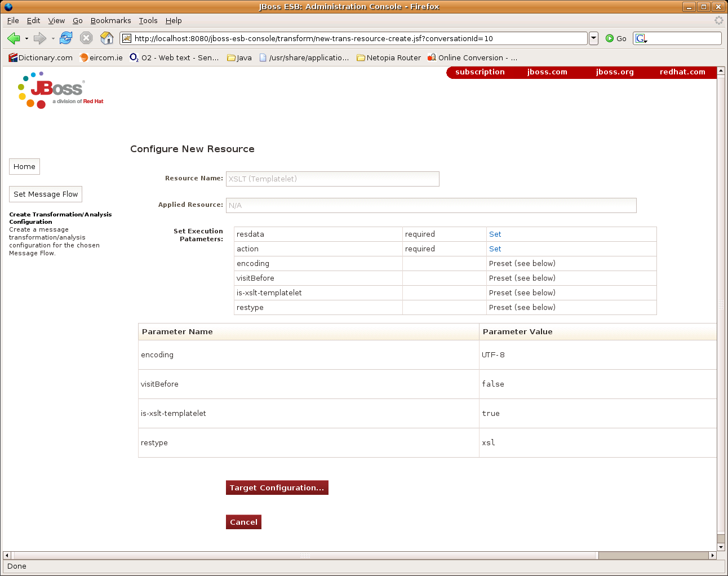The height and width of the screenshot is (576, 728).
Task: Open the Tools menu
Action: [148, 20]
